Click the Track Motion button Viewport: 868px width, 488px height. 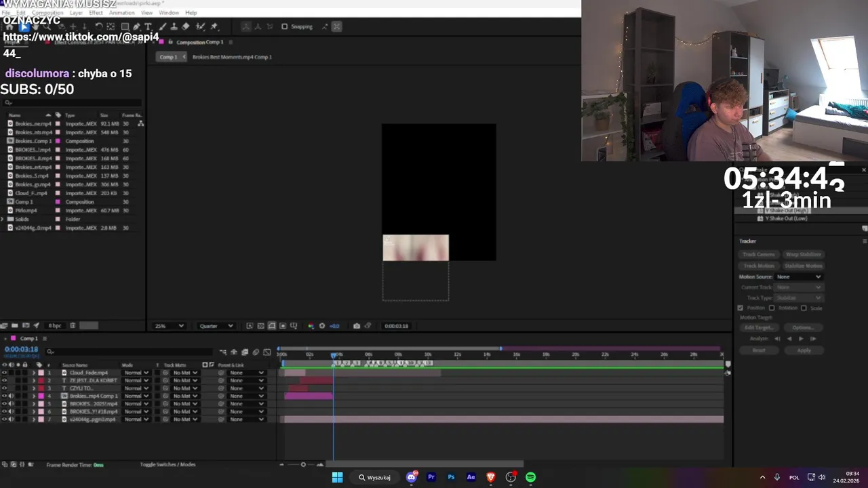click(759, 266)
